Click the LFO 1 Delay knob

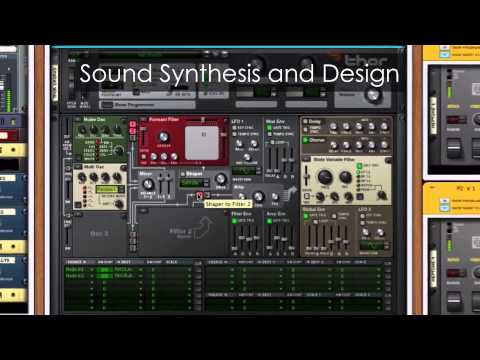click(254, 143)
